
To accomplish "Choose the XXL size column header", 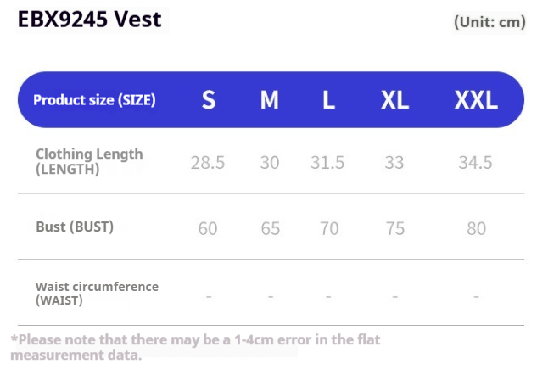I will point(476,100).
